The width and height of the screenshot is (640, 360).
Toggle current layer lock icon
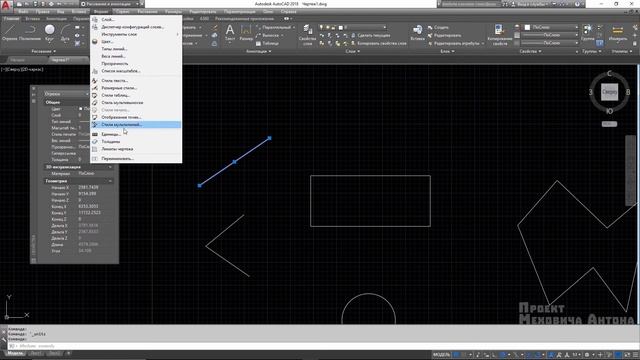333,27
